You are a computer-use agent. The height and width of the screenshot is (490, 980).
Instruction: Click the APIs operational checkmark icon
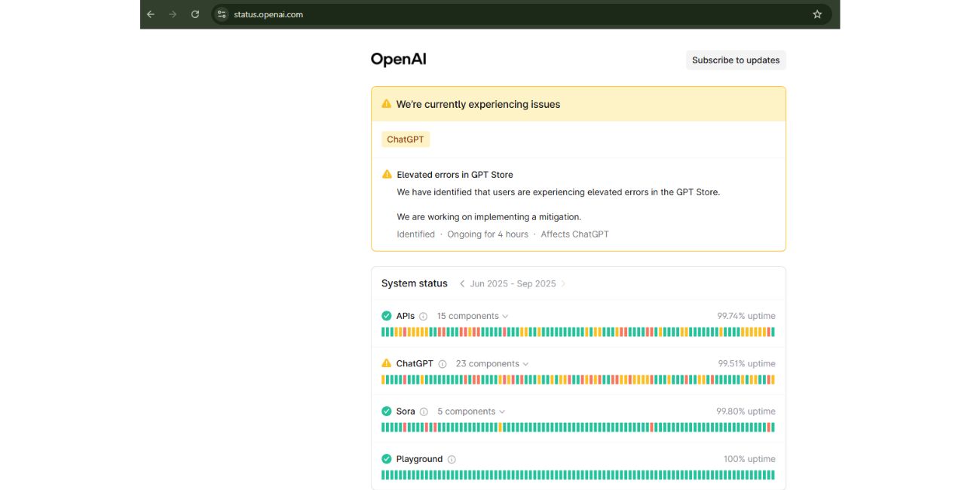pos(387,316)
